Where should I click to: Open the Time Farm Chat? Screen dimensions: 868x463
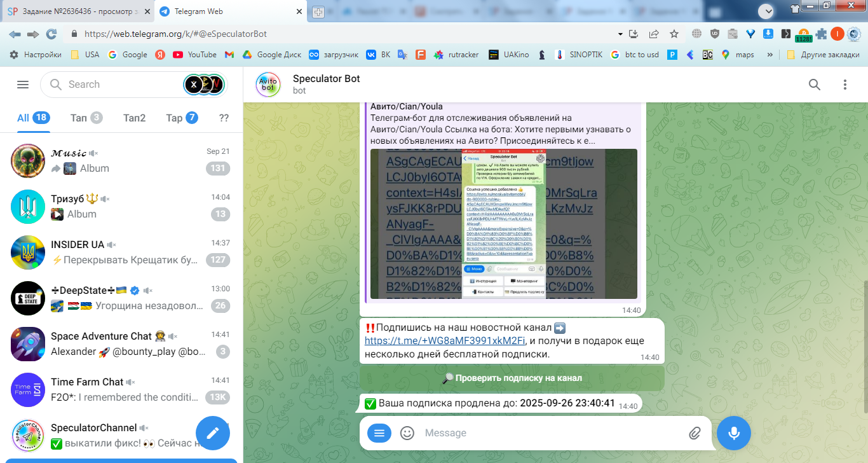(121, 389)
